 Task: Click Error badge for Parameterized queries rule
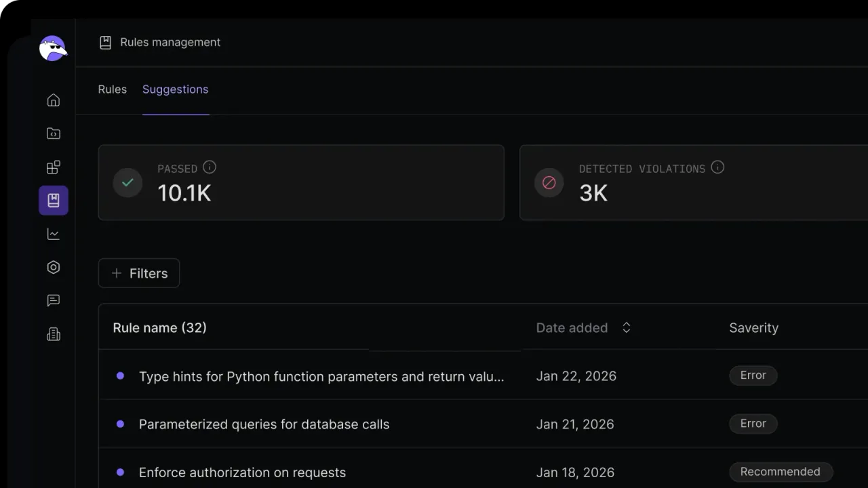[753, 424]
